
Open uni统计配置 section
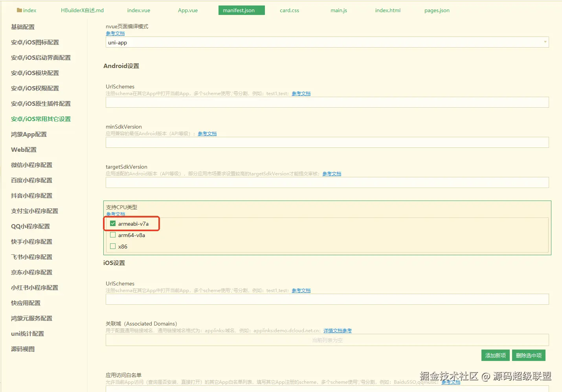click(x=28, y=333)
